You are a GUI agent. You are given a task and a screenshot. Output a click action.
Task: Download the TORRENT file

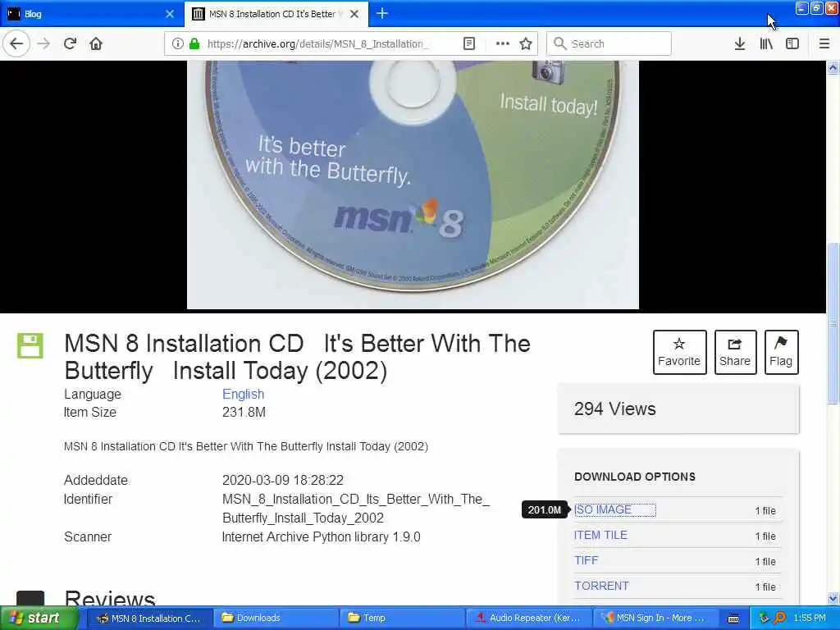pos(601,586)
